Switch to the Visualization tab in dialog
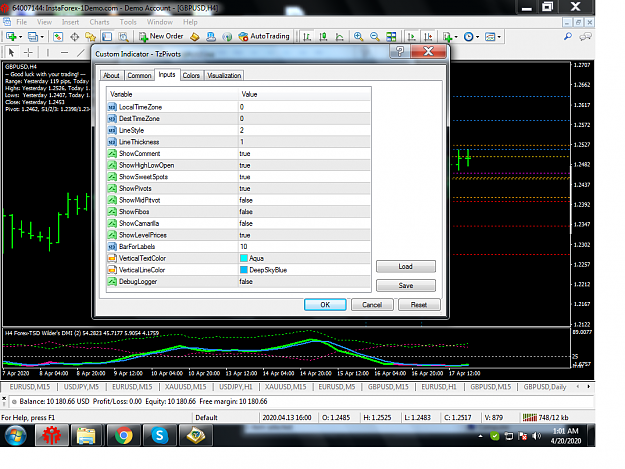 tap(224, 75)
